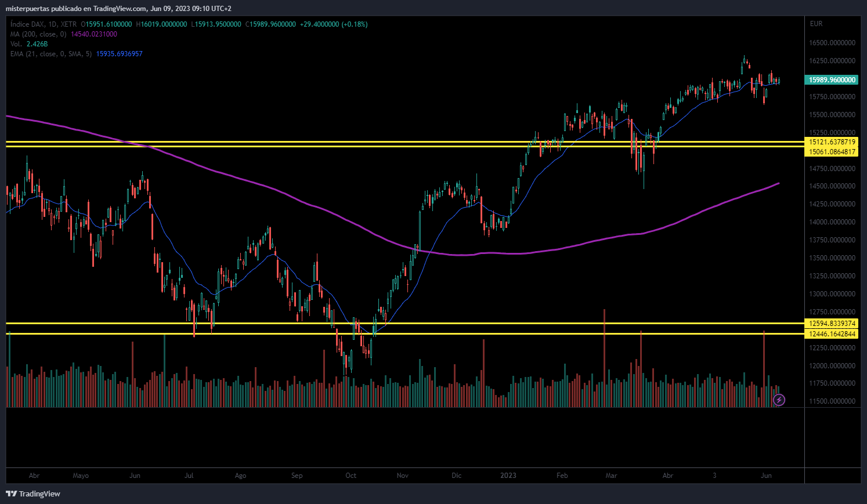Select the EMA (21, close, 0, SMA, 5) label
The image size is (867, 504).
pos(51,54)
